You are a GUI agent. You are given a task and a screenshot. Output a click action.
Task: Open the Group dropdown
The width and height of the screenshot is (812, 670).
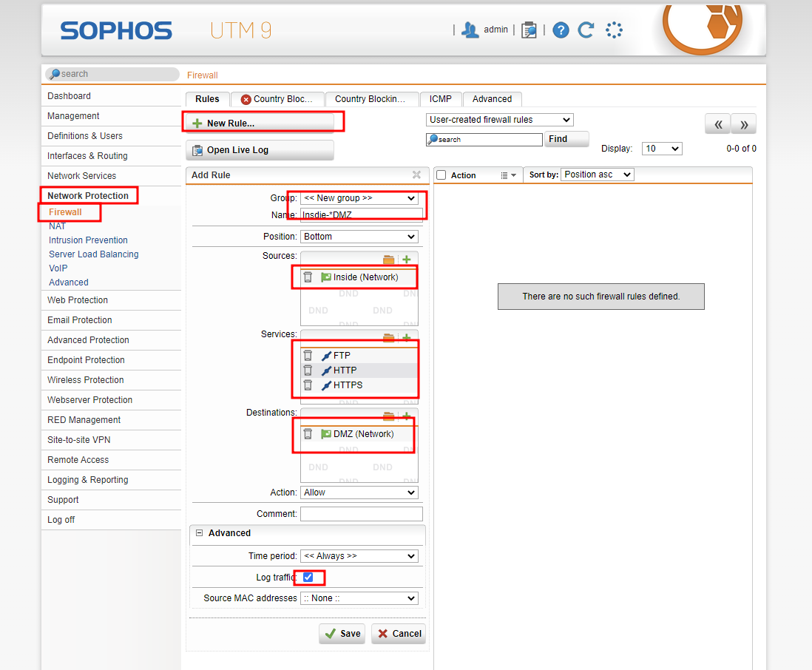tap(359, 197)
